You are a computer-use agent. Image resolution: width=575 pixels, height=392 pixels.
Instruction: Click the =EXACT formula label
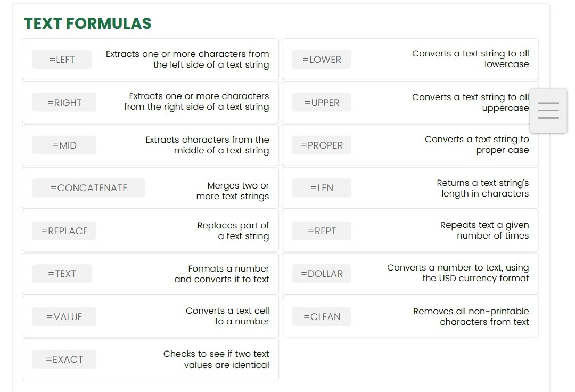click(x=64, y=360)
